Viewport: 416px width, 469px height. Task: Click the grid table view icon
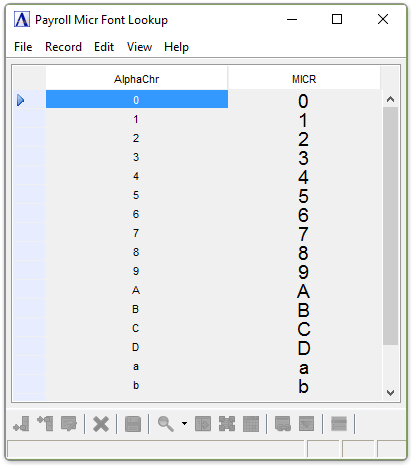[x=251, y=424]
